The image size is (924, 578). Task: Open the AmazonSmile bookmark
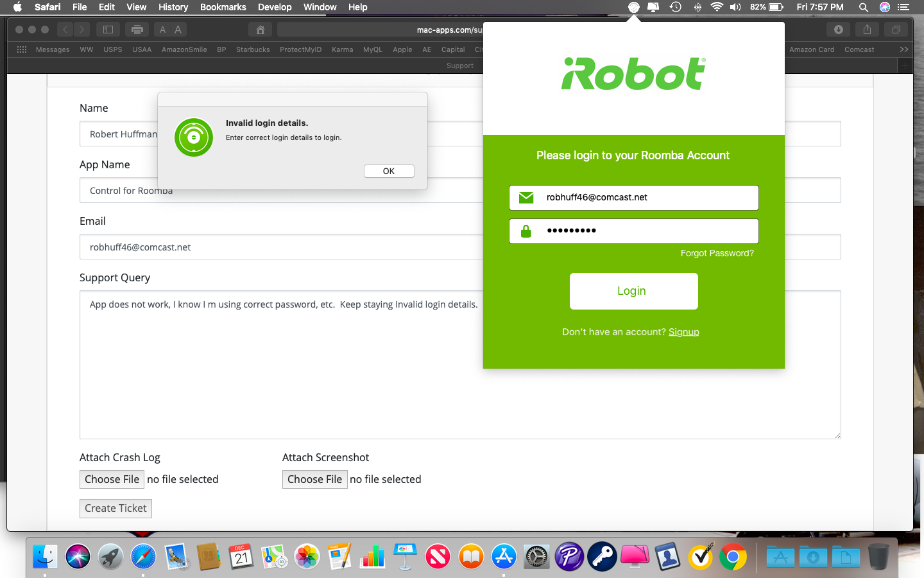(184, 49)
